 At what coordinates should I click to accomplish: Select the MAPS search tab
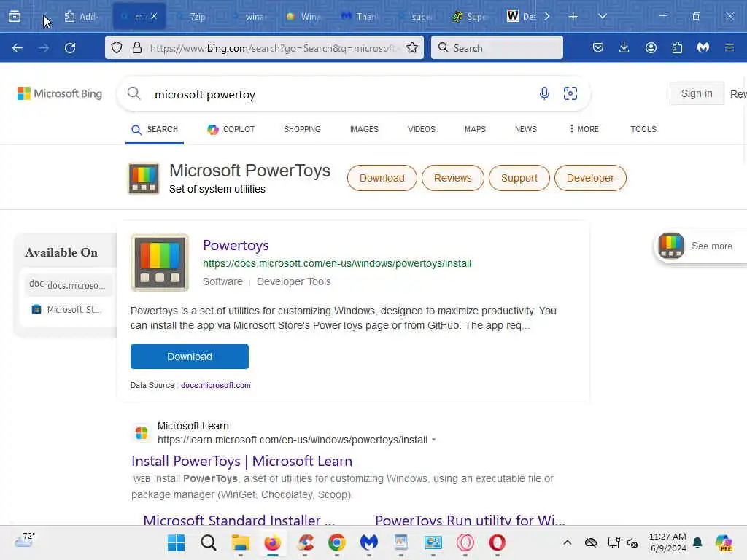pos(475,129)
